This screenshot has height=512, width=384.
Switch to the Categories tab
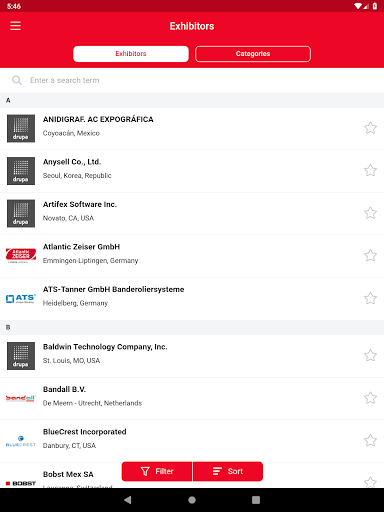tap(253, 54)
